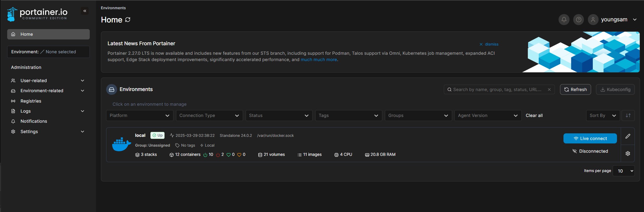The width and height of the screenshot is (644, 212).
Task: Click the stopped containers icon showing 2
Action: 218,155
